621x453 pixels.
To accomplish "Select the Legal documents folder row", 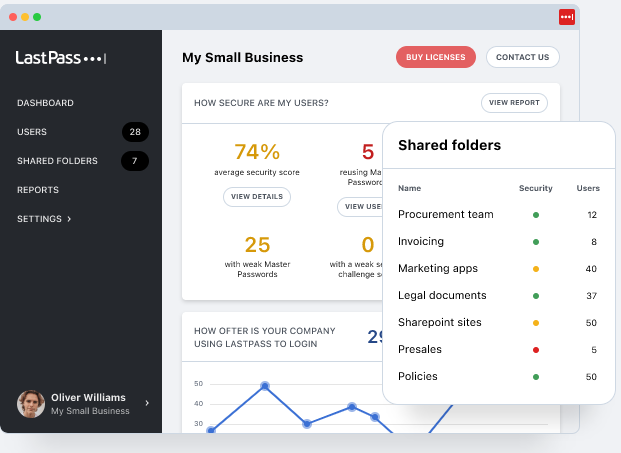I will point(499,295).
